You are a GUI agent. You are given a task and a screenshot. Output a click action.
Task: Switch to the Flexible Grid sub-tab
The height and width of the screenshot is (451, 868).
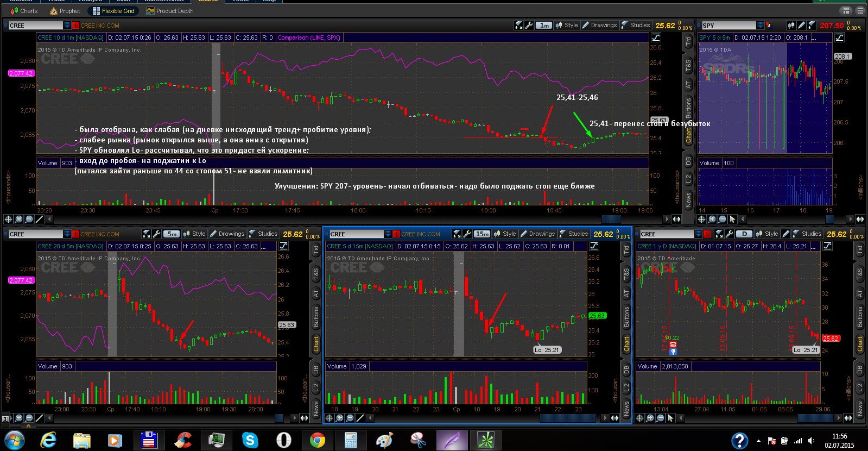(x=113, y=10)
